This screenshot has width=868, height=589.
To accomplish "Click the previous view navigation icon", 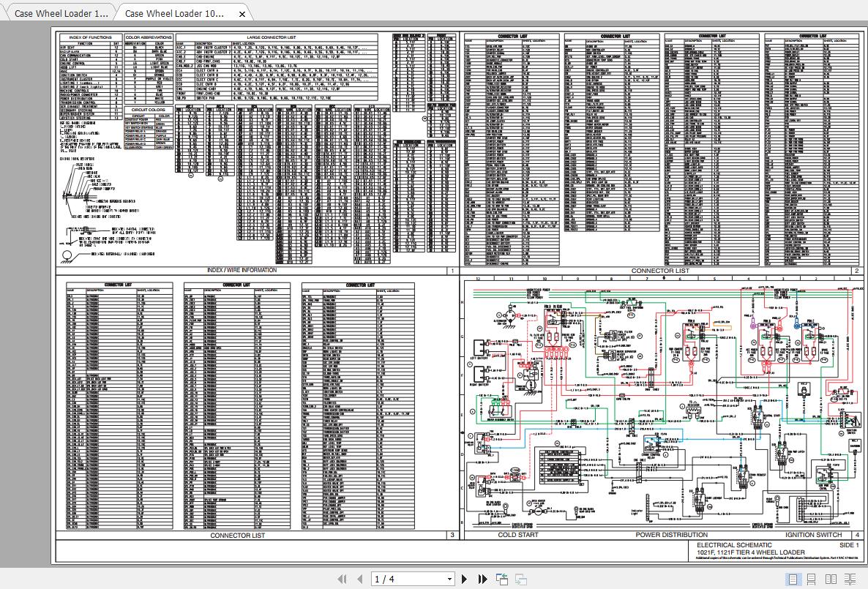I will point(502,579).
